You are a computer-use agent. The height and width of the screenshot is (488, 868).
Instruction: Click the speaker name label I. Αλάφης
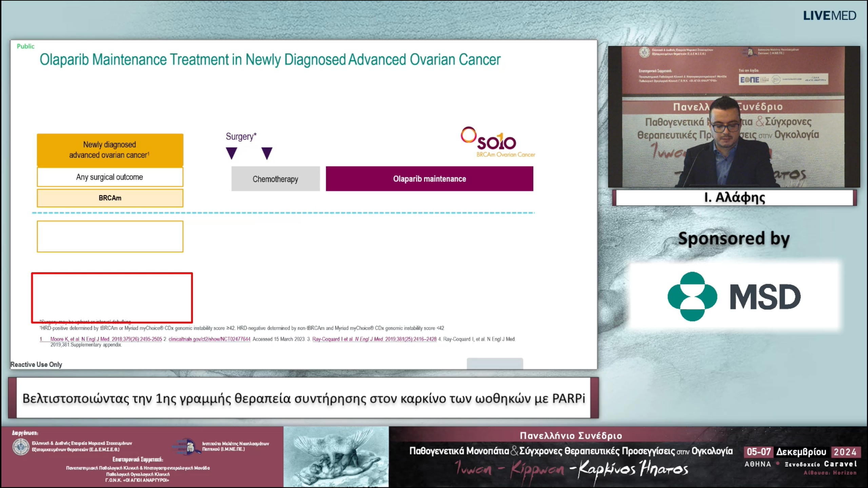(x=734, y=198)
